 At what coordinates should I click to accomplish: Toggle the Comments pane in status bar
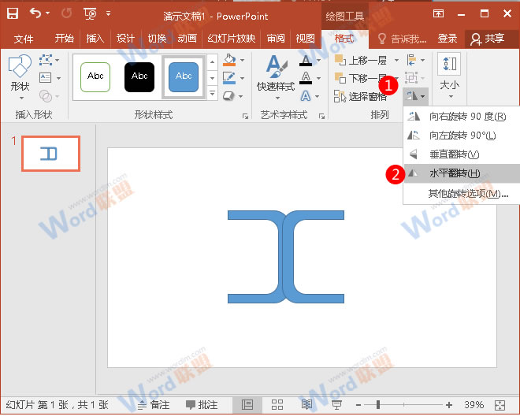202,404
